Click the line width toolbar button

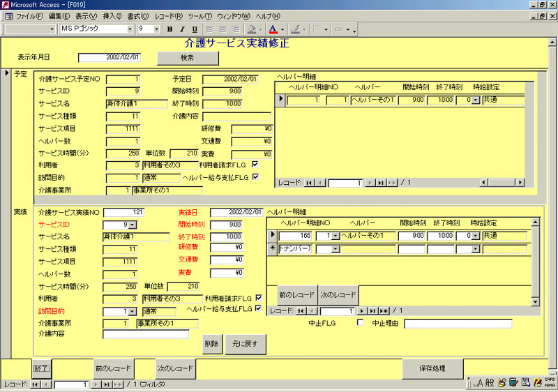point(317,29)
